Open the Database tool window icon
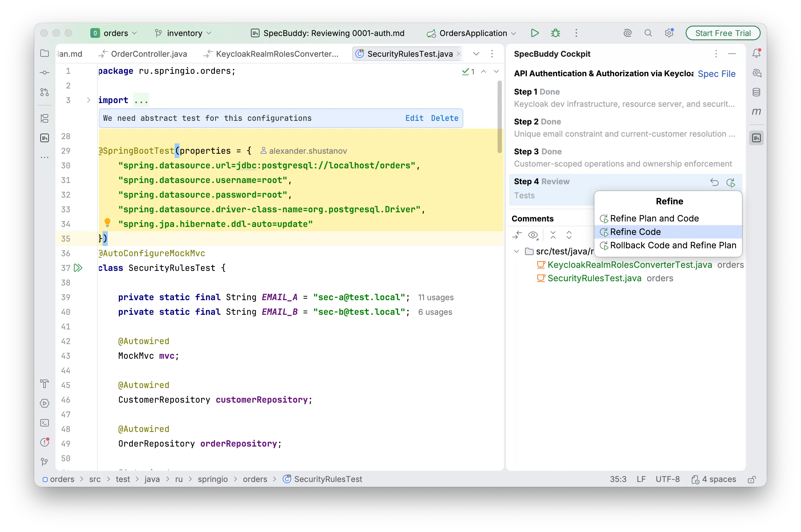The width and height of the screenshot is (801, 532). coord(756,92)
